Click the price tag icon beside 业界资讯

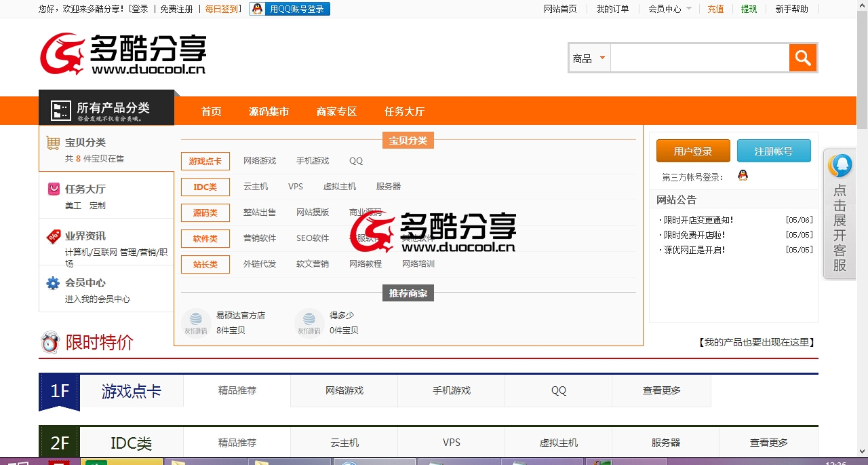(53, 236)
